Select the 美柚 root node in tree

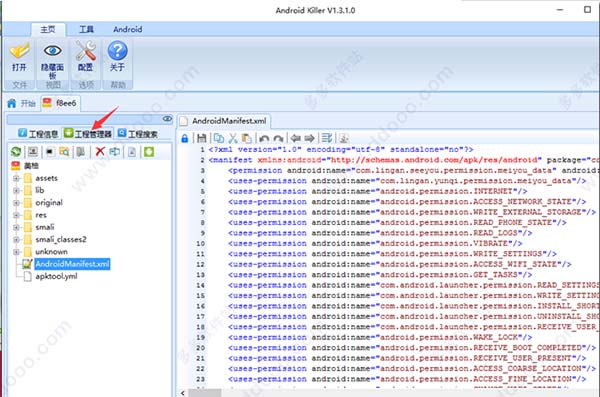(x=31, y=166)
